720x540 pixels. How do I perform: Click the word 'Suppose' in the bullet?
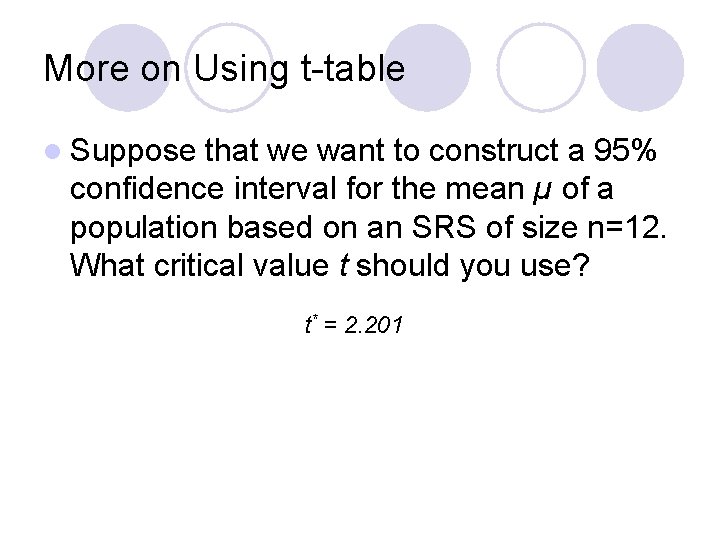133,152
